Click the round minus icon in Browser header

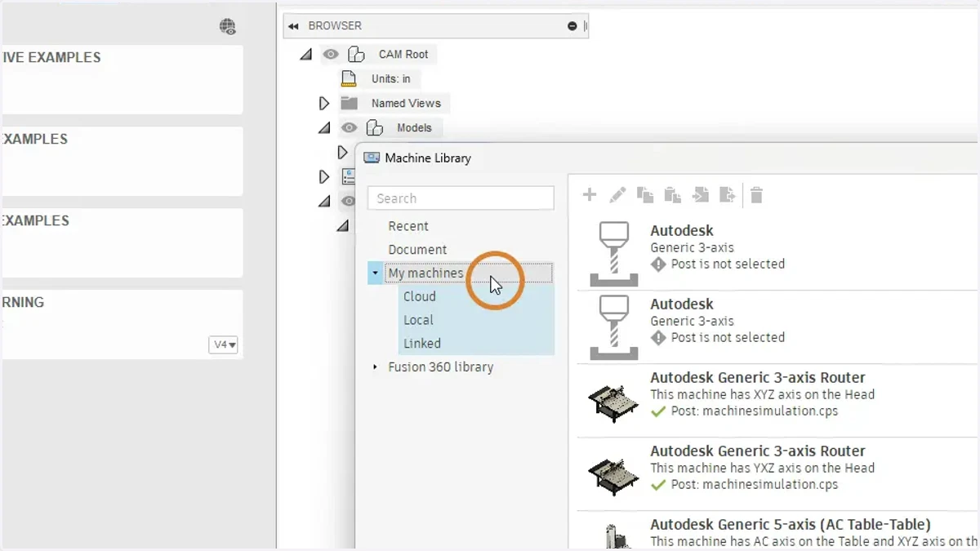coord(572,26)
